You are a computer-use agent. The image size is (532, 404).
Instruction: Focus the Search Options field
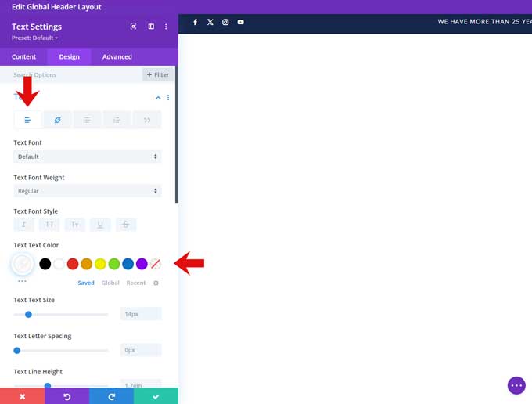click(x=71, y=74)
